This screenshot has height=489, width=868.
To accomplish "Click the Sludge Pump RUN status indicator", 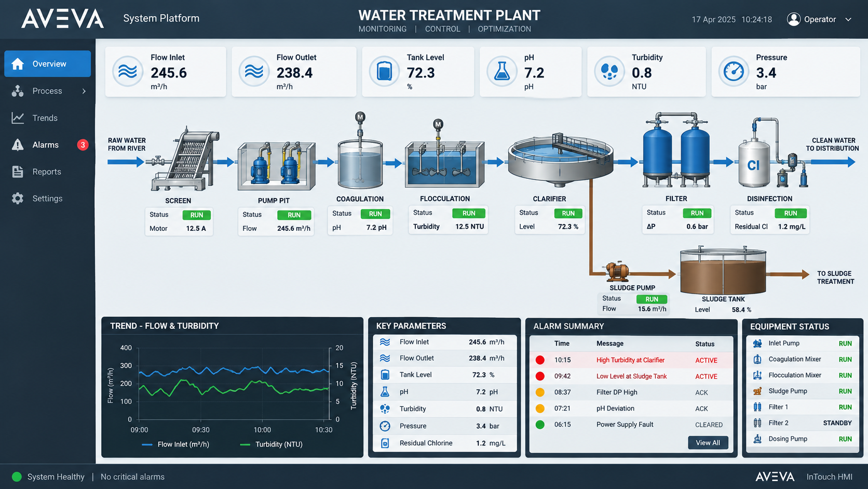I will (652, 299).
